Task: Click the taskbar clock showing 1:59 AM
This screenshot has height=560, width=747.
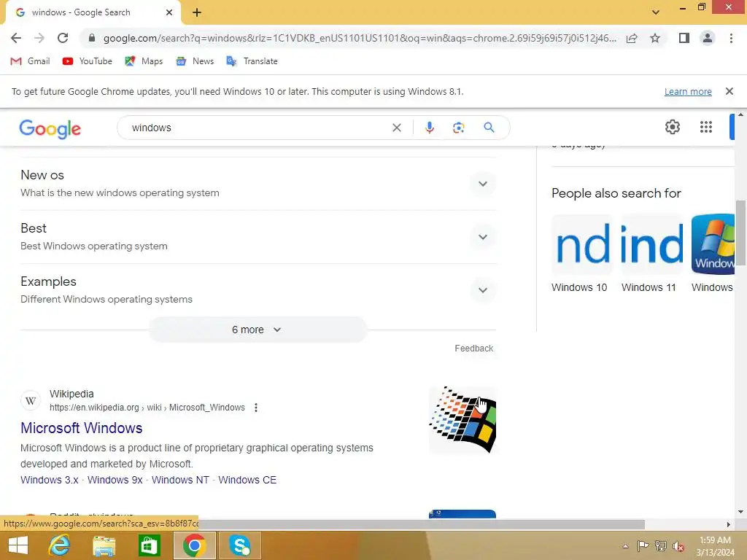Action: [715, 546]
